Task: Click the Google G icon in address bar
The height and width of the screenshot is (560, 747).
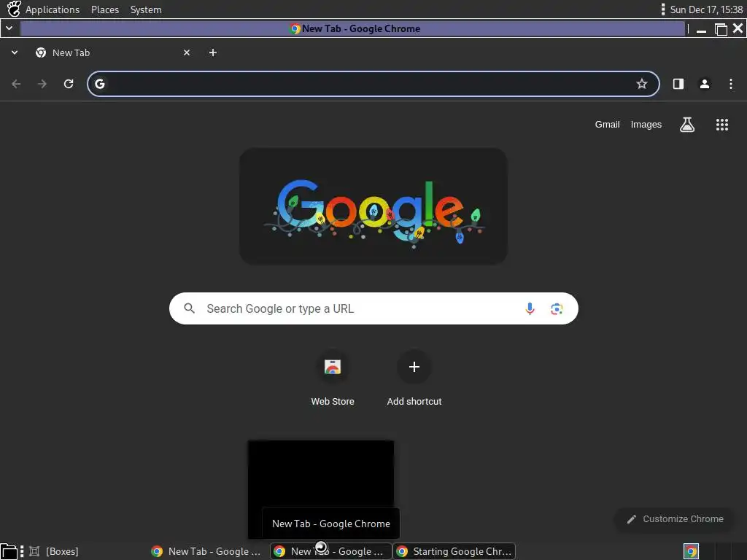Action: tap(99, 84)
